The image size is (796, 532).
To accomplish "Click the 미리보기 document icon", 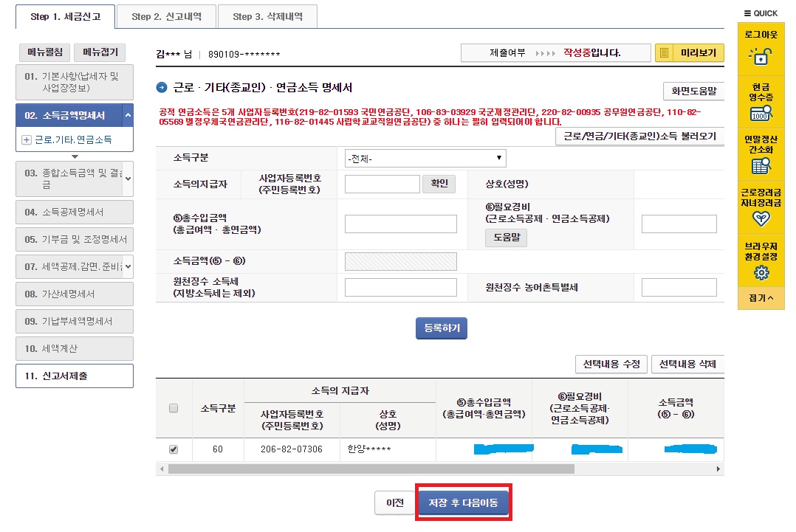I will click(x=664, y=52).
